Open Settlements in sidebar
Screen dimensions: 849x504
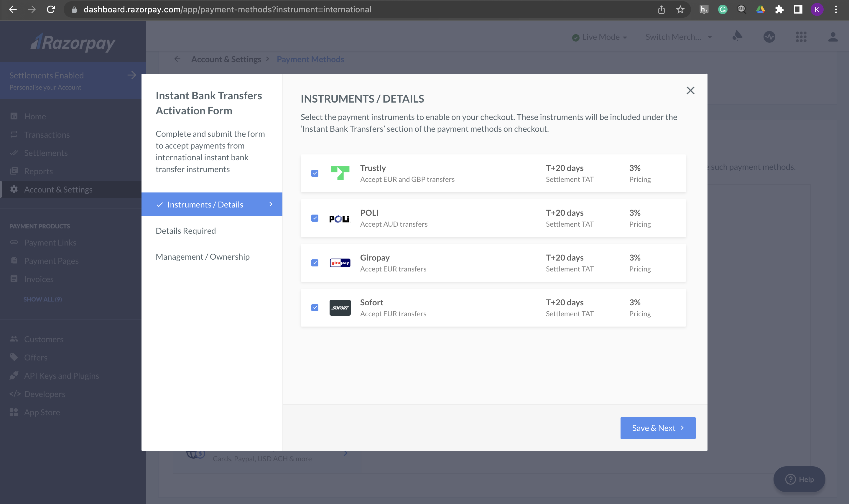(46, 153)
